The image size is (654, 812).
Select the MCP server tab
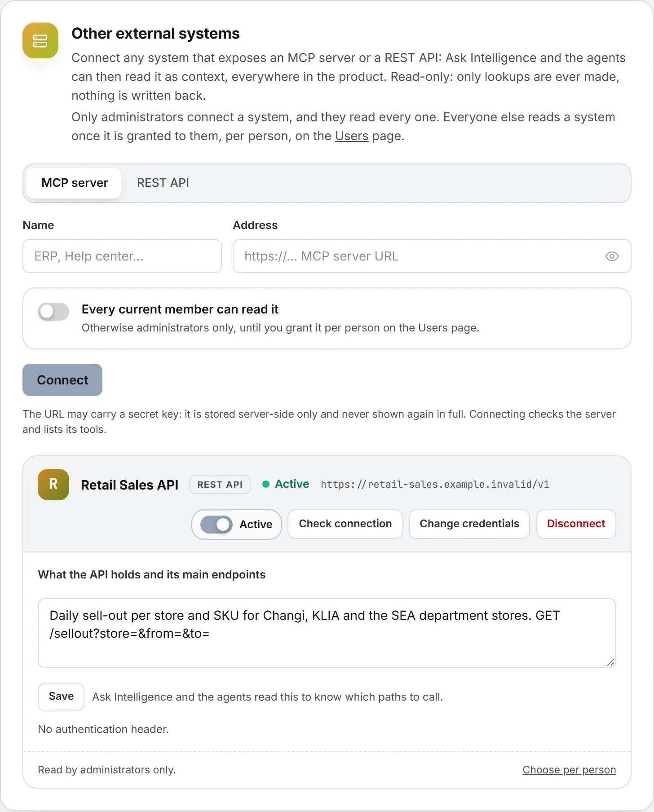coord(75,183)
